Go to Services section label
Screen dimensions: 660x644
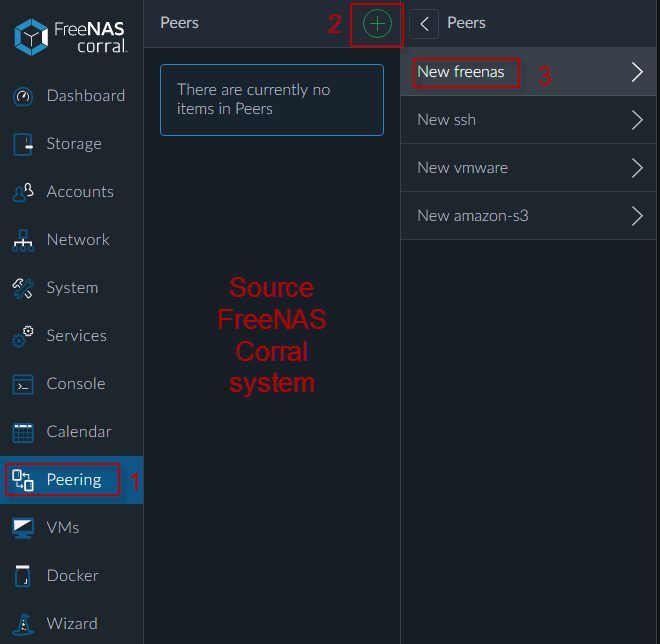77,336
